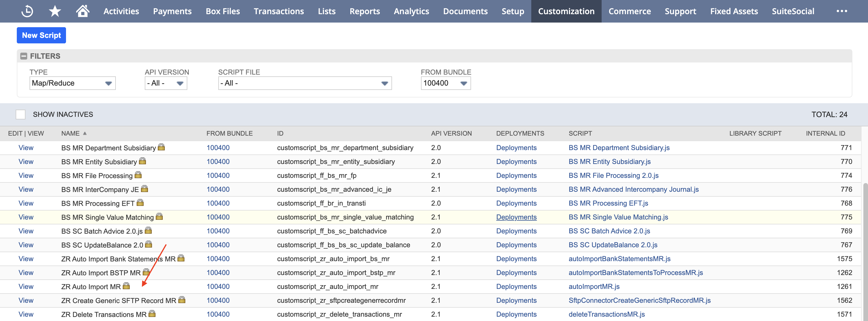Click lock icon beside BS SC Batch Advice 2.0.js

(x=148, y=230)
